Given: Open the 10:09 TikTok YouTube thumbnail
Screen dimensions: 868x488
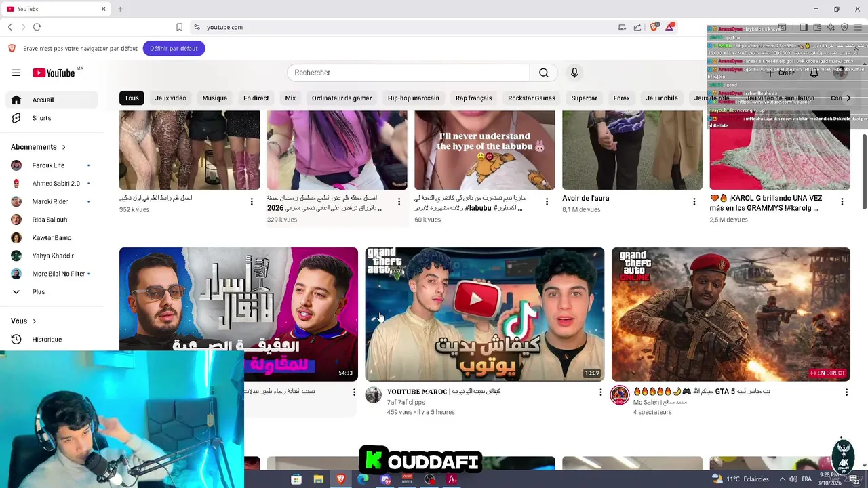Looking at the screenshot, I should [x=485, y=314].
